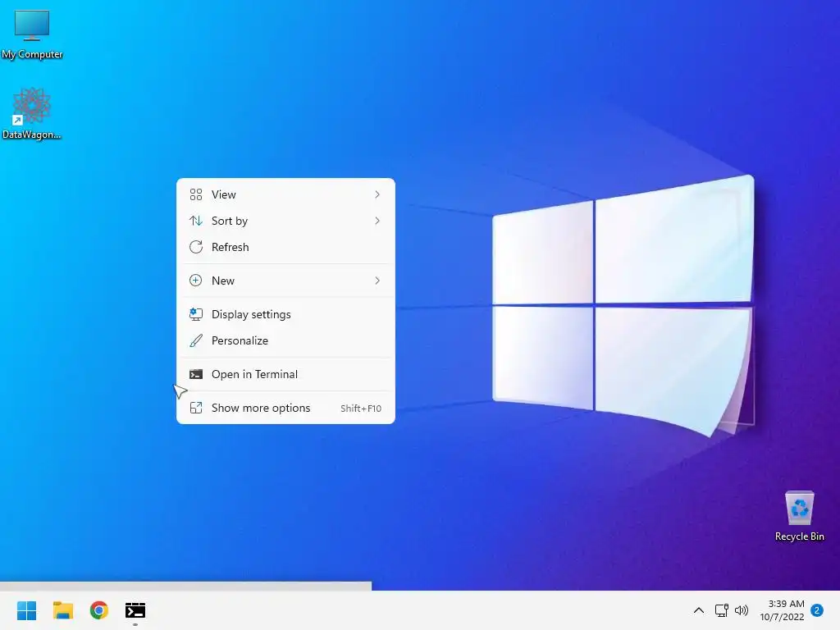The height and width of the screenshot is (630, 840).
Task: Open the network status tray icon
Action: 722,610
